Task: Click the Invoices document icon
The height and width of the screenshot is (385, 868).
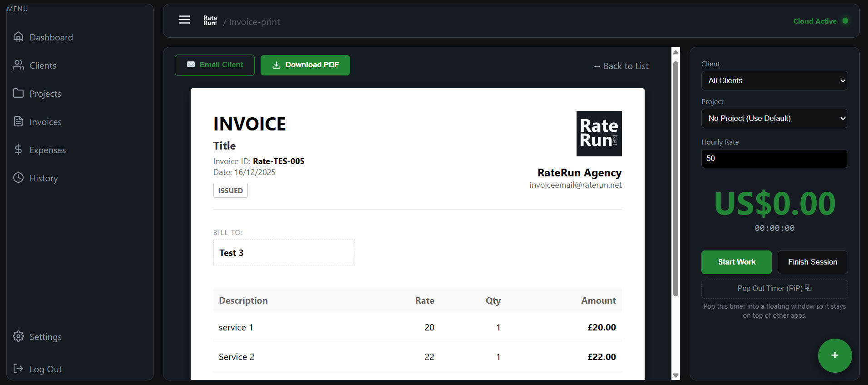Action: (x=18, y=121)
